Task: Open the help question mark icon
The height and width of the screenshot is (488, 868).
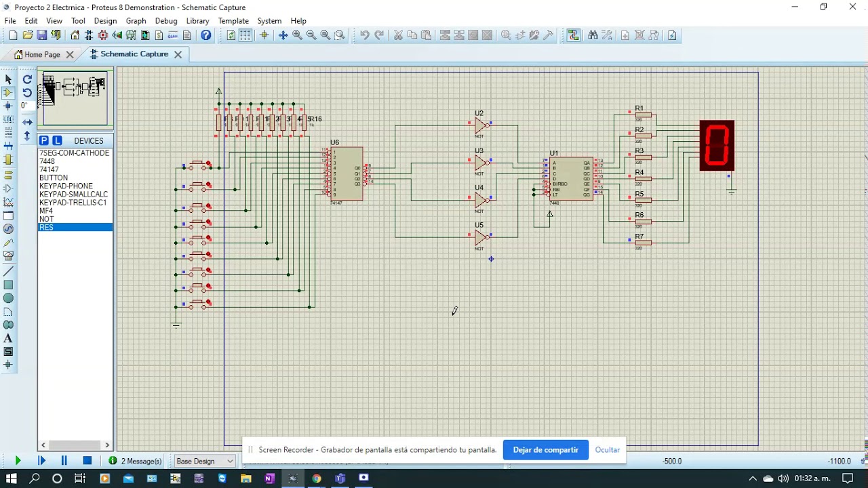Action: coord(206,35)
